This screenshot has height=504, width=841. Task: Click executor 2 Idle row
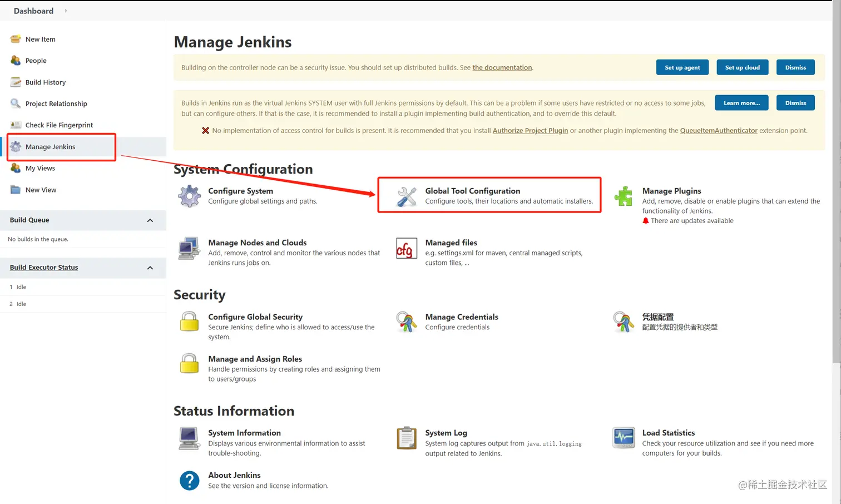point(83,304)
